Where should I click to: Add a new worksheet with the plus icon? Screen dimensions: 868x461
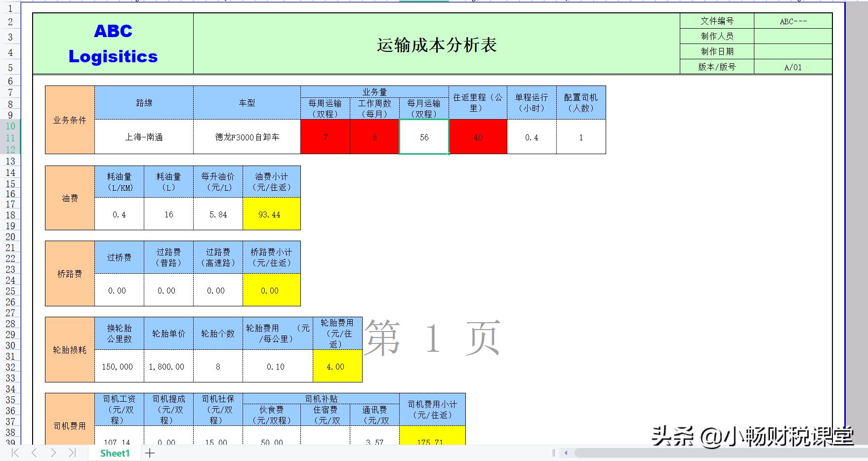click(x=150, y=452)
